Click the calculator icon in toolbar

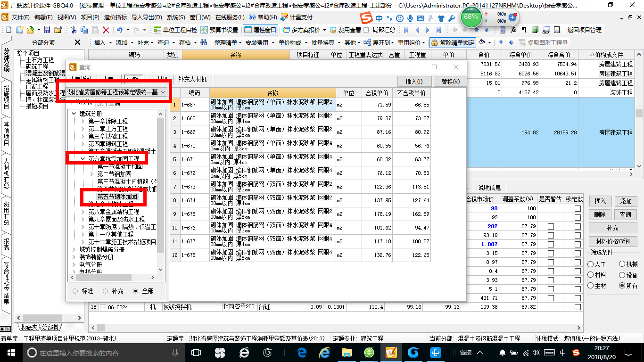502,30
